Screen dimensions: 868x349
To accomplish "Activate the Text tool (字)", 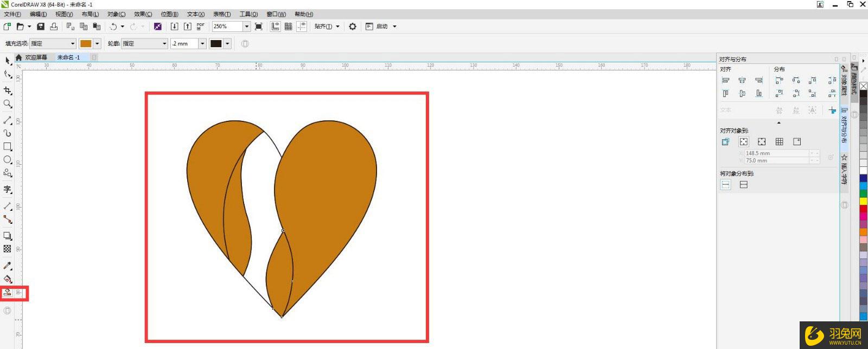I will [x=8, y=189].
